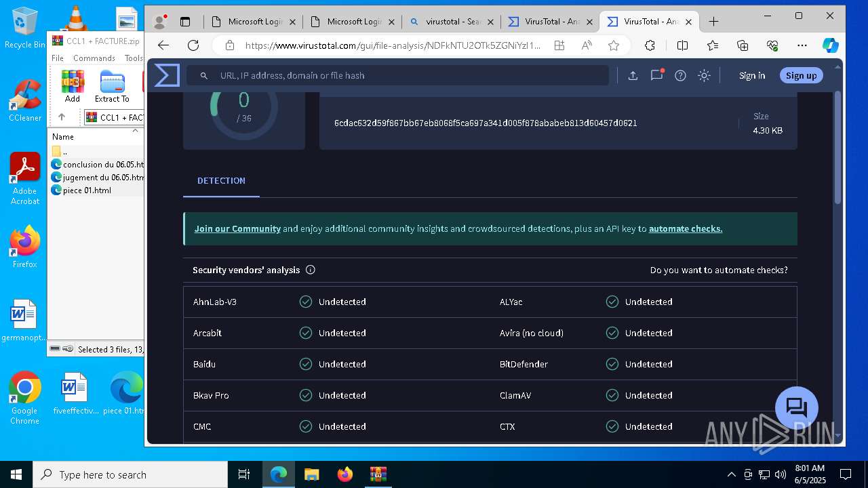Viewport: 868px width, 488px height.
Task: Toggle Edge split screen icon
Action: pyautogui.click(x=682, y=45)
